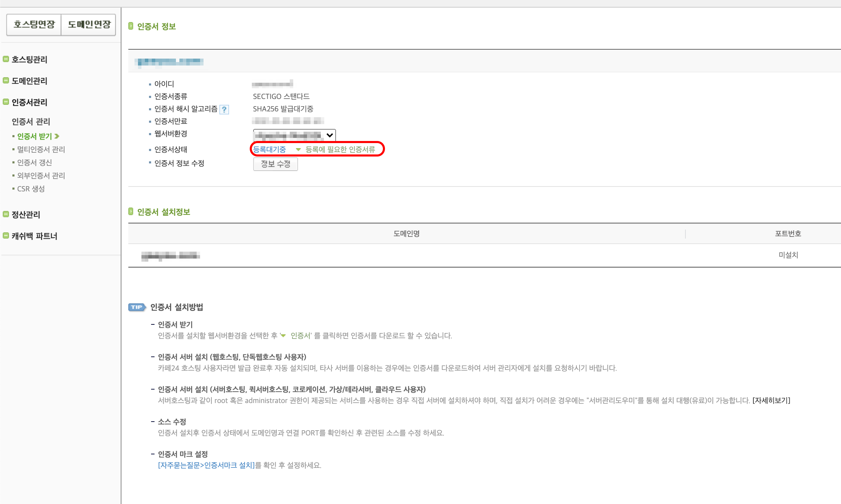
Task: Select CSR 생성 menu entry
Action: click(31, 189)
